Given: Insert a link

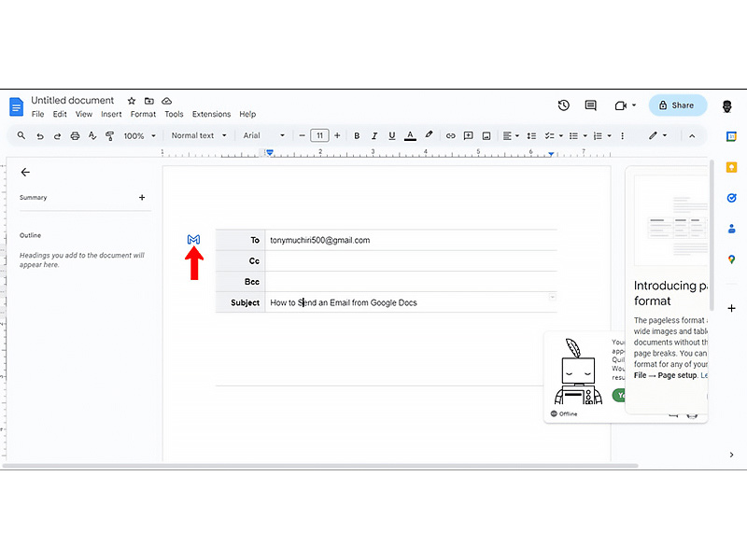Looking at the screenshot, I should 450,135.
